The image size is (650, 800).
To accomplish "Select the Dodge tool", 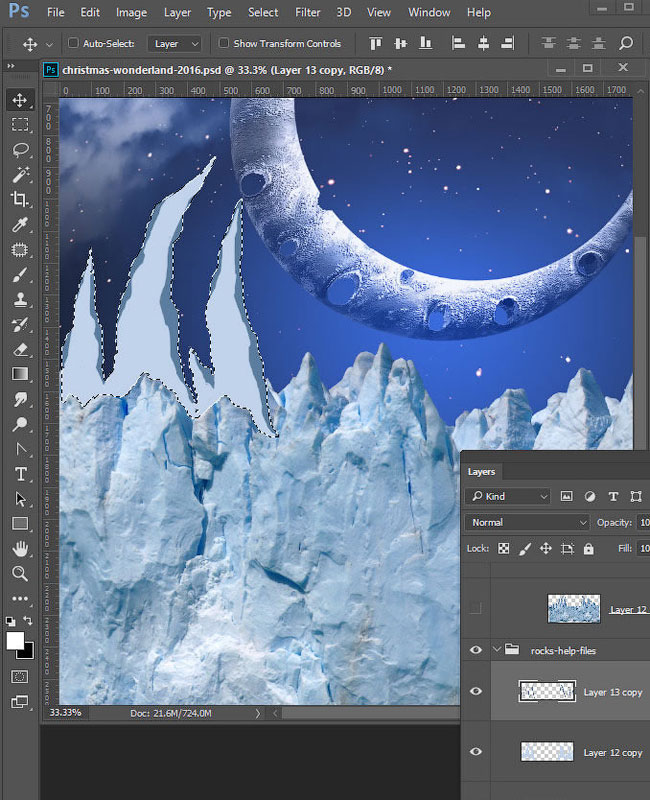I will [20, 424].
